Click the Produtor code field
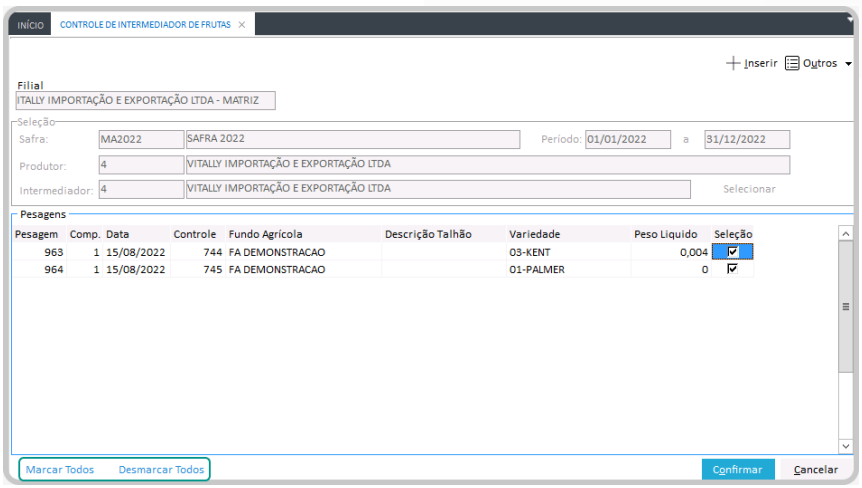 click(141, 165)
